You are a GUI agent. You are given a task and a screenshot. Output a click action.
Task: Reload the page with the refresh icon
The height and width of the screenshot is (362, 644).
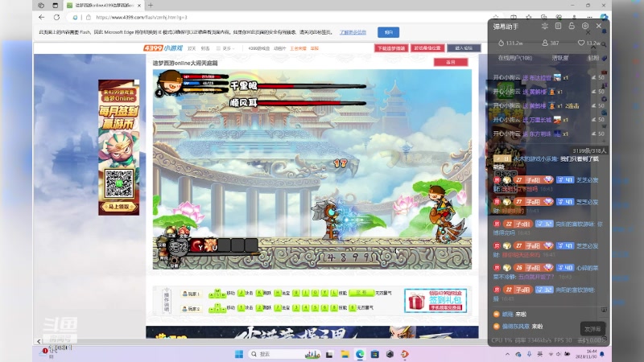coord(56,17)
